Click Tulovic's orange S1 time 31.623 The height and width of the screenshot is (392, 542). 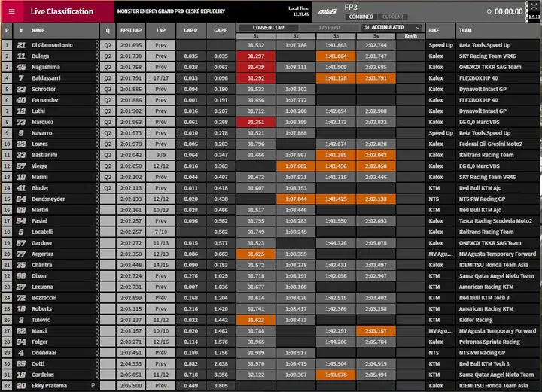coord(256,320)
